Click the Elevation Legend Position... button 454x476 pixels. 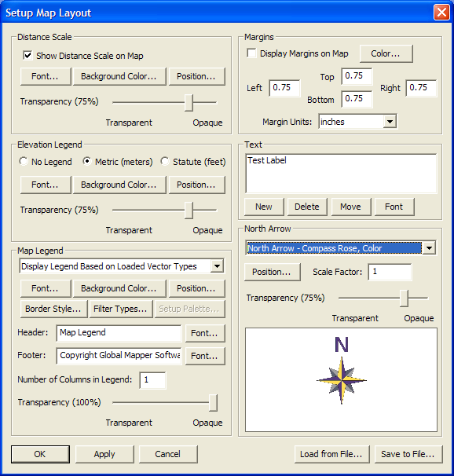196,185
